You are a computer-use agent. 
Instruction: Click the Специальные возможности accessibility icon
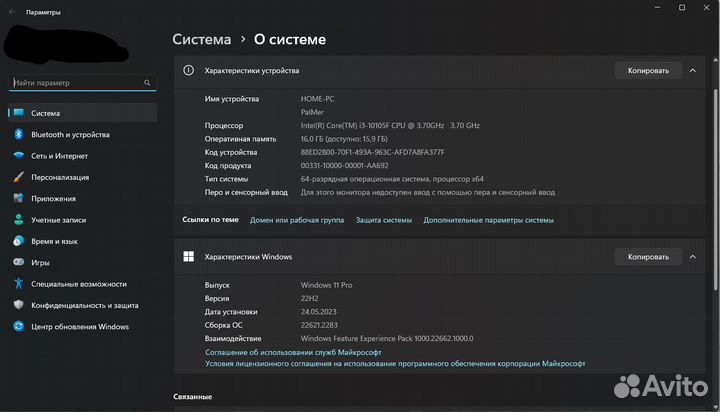click(x=19, y=283)
